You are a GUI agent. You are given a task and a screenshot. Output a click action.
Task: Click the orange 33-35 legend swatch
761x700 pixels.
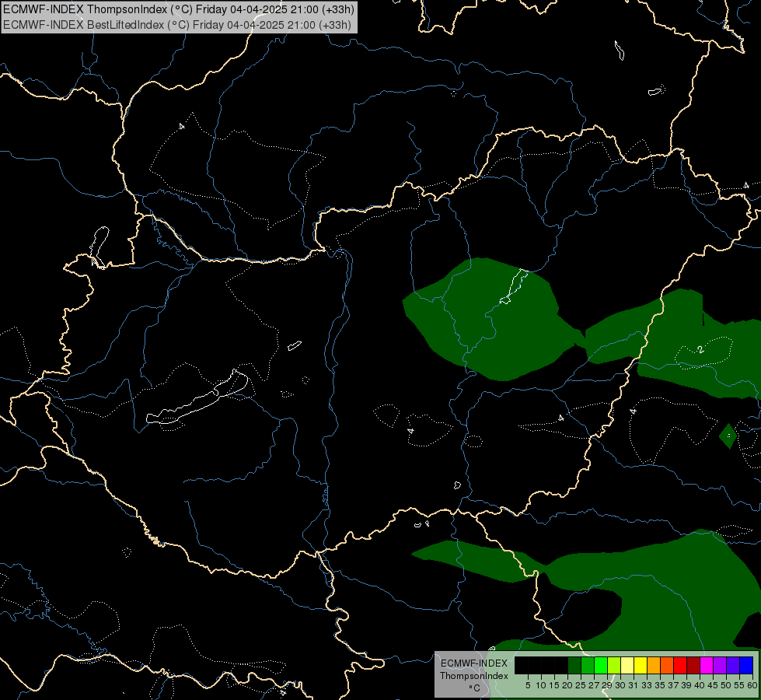pyautogui.click(x=654, y=665)
